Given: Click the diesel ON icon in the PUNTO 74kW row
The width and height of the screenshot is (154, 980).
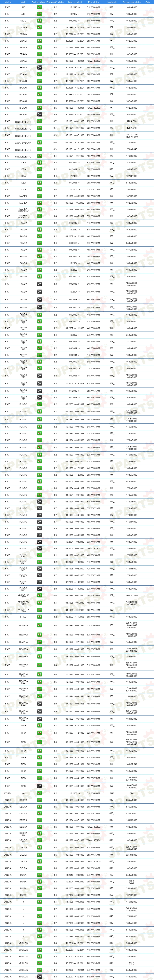Looking at the screenshot, I should pos(40,549).
